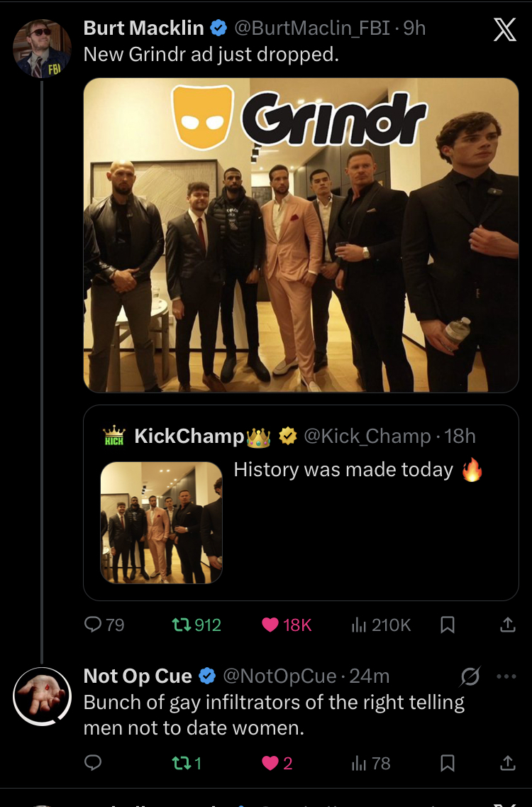Enlarge the Grindr group photo
Viewport: 532px width, 807px height.
[301, 234]
